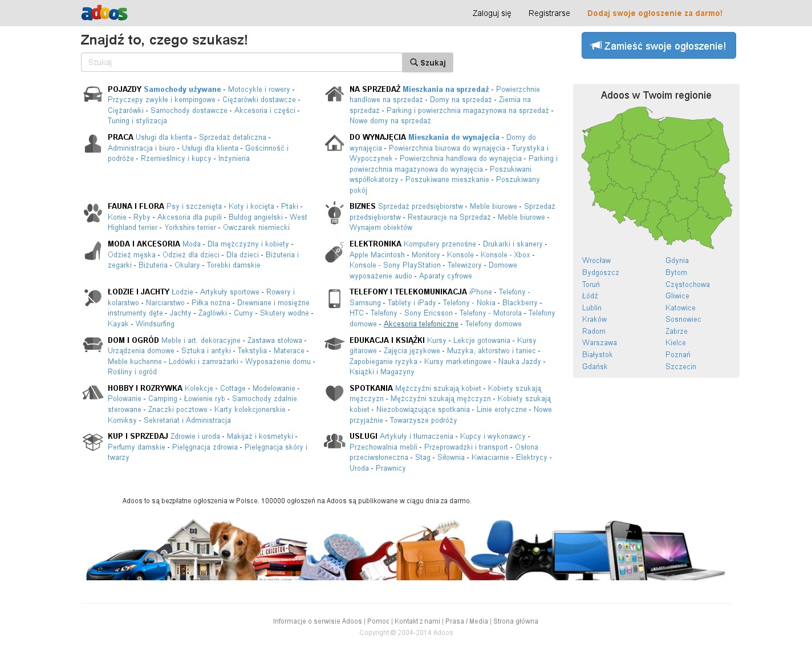Click the graduation cap icon for Edukacja
The width and height of the screenshot is (812, 655).
click(x=334, y=343)
